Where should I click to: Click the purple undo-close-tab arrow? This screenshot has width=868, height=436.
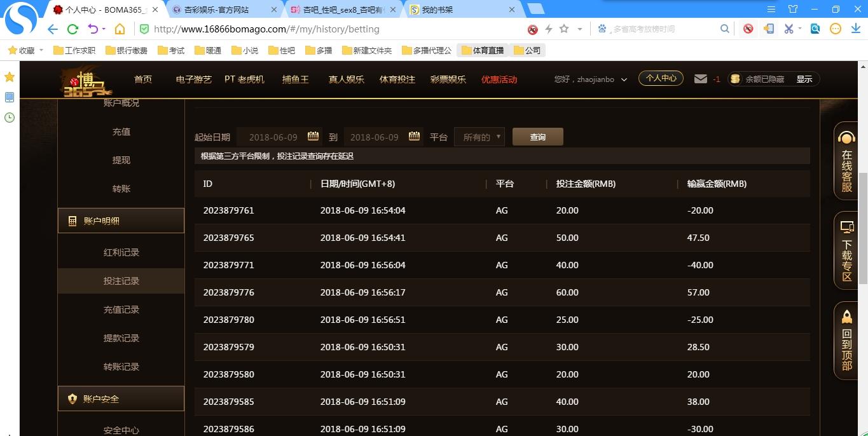[93, 29]
